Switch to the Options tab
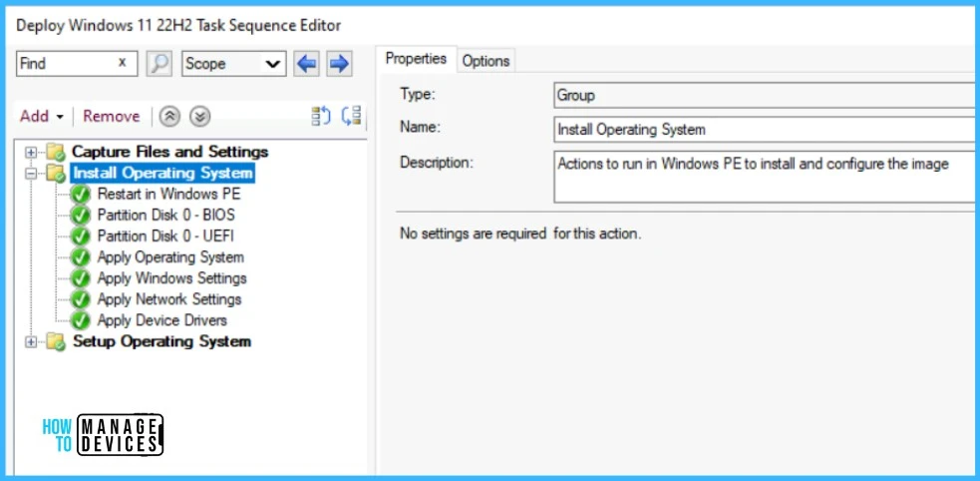The width and height of the screenshot is (980, 481). (486, 61)
